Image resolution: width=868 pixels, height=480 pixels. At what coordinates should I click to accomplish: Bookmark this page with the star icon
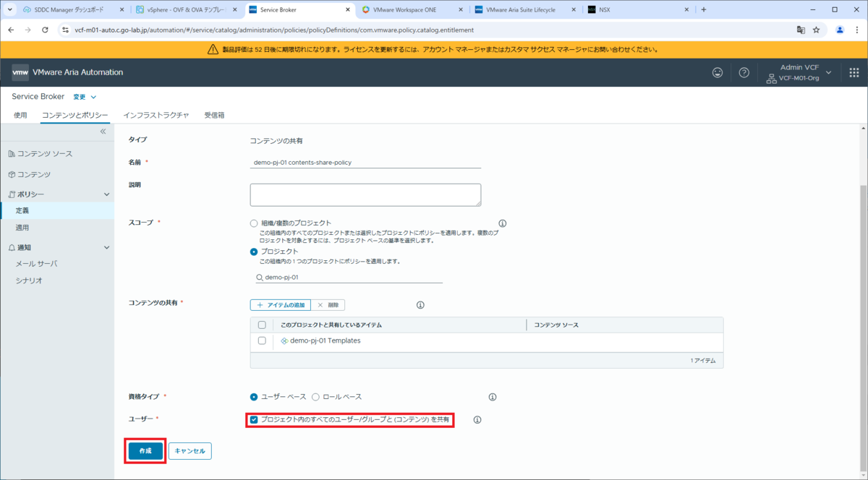[x=816, y=30]
